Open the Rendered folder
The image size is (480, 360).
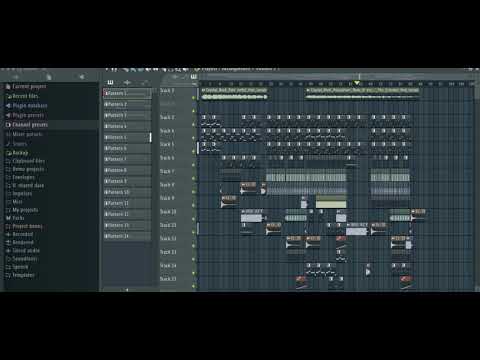(20, 243)
